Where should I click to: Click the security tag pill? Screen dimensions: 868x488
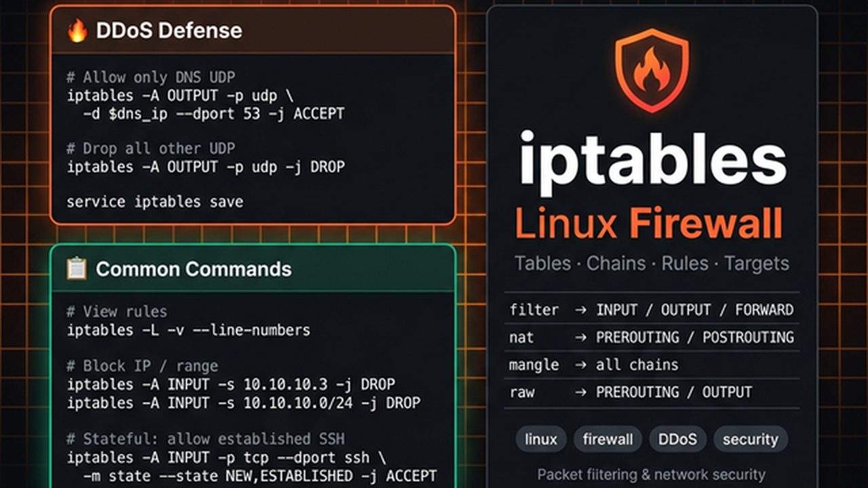click(x=750, y=439)
